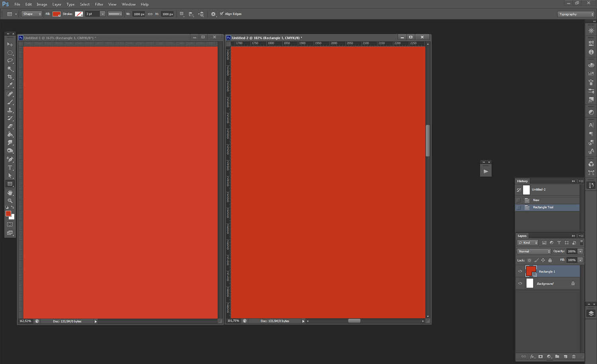Uncheck the Align Edges checkbox

click(x=222, y=14)
